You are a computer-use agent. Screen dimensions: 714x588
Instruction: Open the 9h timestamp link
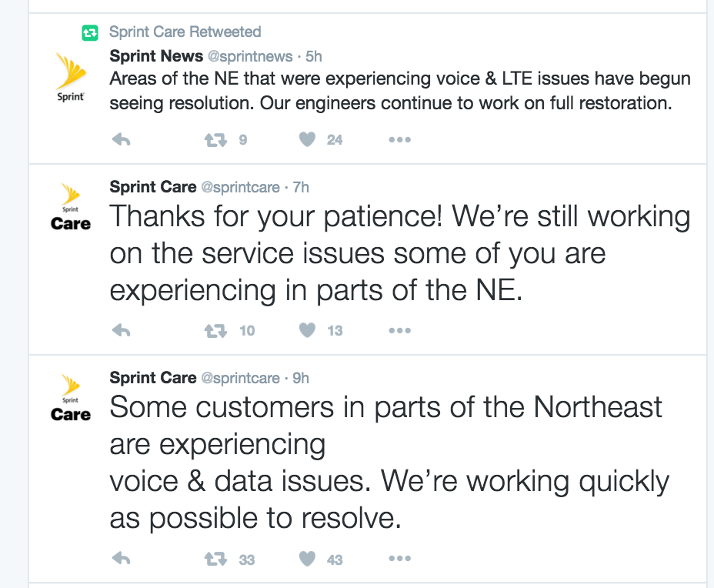pos(301,378)
